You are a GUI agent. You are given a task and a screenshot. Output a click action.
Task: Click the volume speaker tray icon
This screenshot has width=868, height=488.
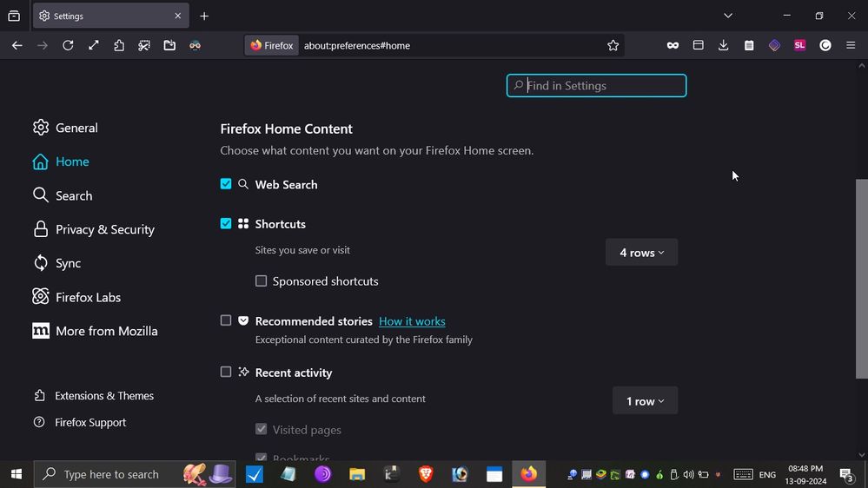tap(689, 475)
